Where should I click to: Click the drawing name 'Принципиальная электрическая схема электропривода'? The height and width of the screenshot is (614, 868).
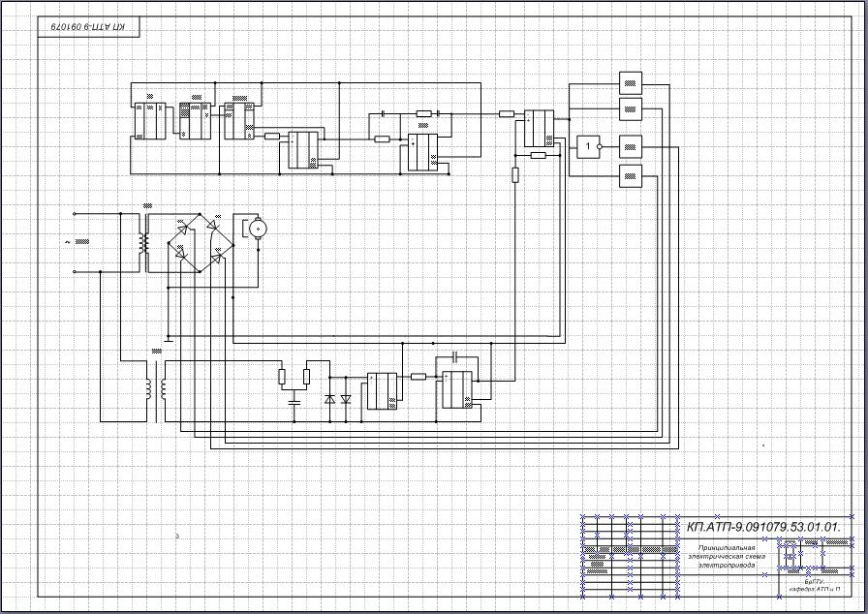click(x=727, y=557)
